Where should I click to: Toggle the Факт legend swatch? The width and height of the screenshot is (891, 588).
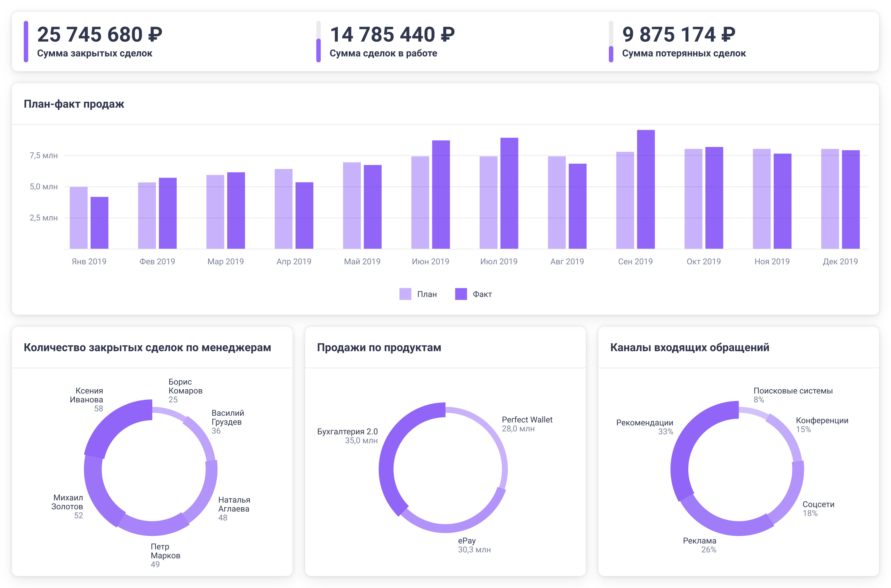click(x=461, y=294)
